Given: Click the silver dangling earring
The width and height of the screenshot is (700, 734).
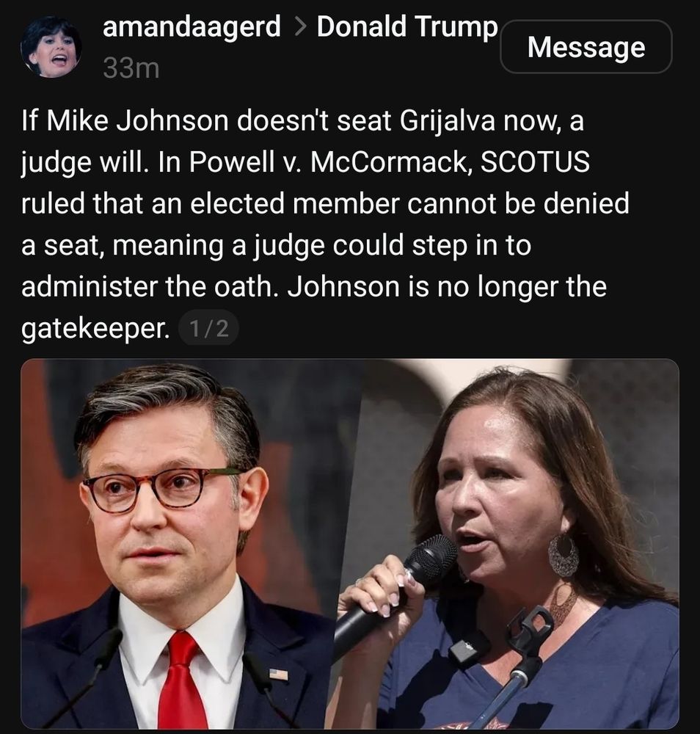Looking at the screenshot, I should (x=563, y=555).
